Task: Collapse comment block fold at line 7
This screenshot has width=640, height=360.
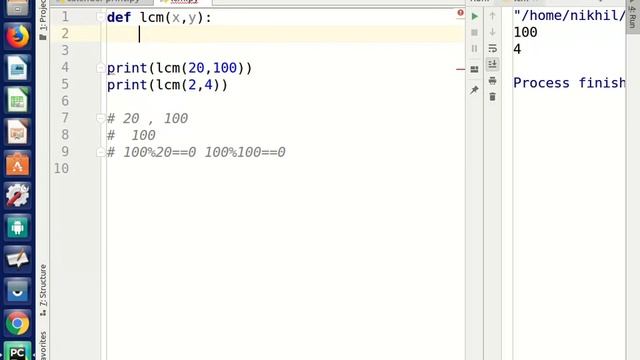Action: pos(100,118)
